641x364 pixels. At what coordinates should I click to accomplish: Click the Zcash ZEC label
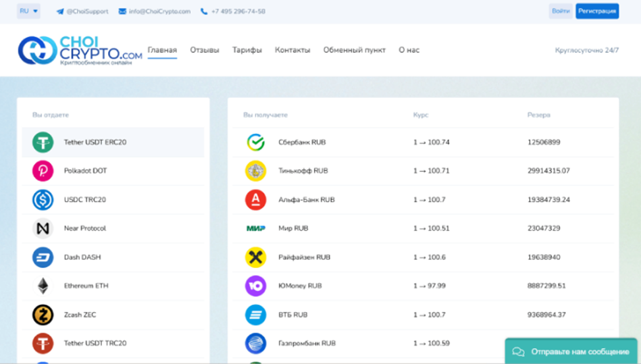(x=80, y=315)
